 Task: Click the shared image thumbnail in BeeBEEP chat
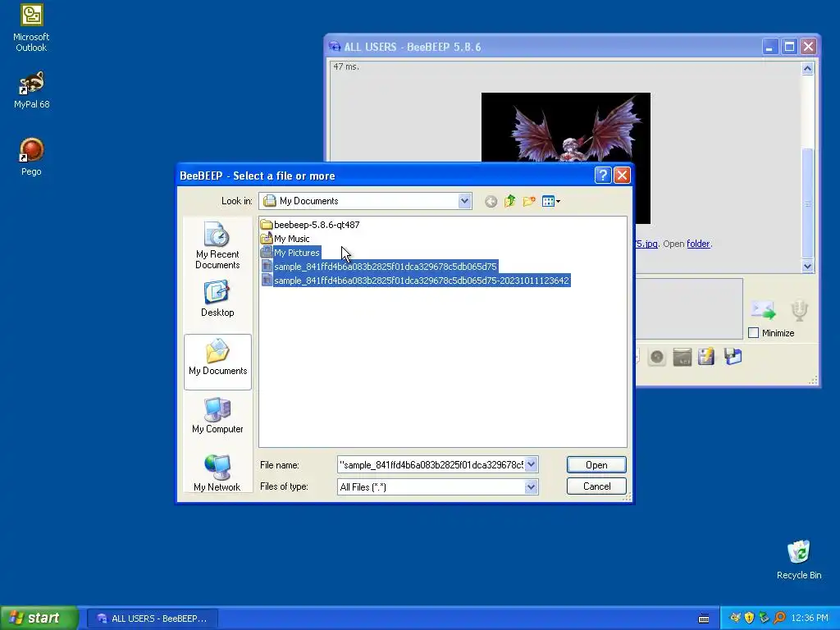[566, 127]
